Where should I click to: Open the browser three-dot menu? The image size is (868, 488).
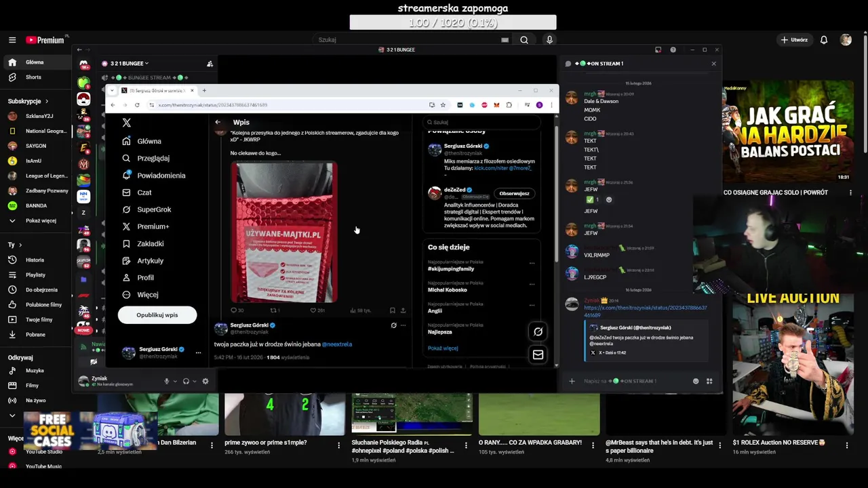551,105
